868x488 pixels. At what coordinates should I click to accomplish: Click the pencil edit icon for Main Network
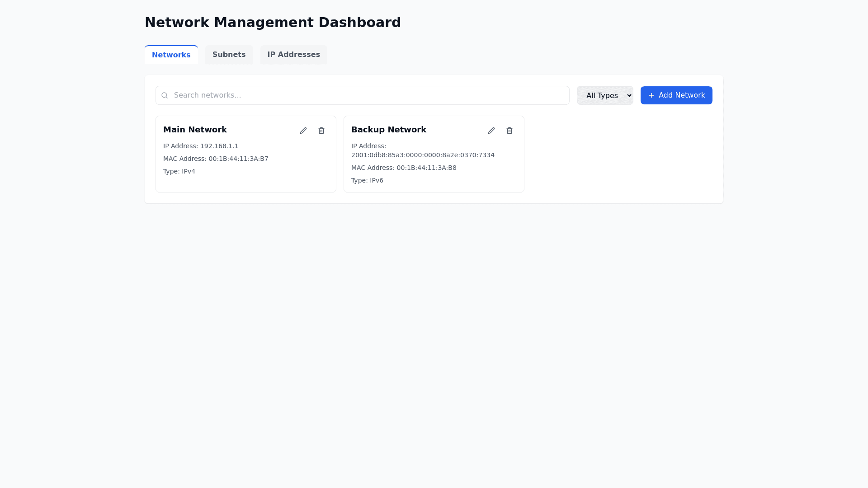click(x=303, y=131)
